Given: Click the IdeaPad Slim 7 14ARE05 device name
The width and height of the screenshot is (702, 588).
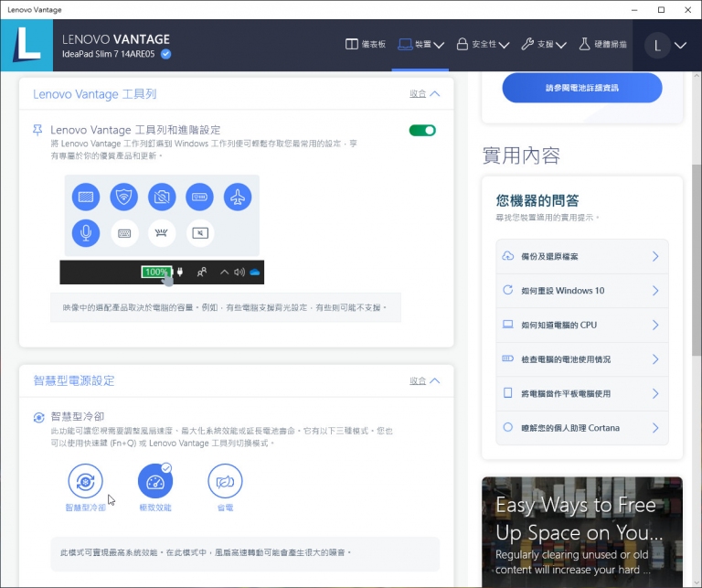Looking at the screenshot, I should point(109,54).
